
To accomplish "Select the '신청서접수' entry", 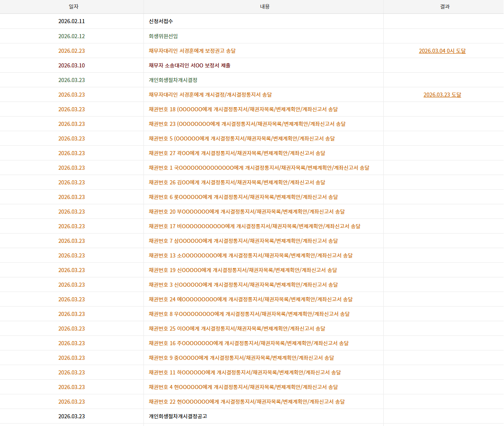I will coord(161,21).
